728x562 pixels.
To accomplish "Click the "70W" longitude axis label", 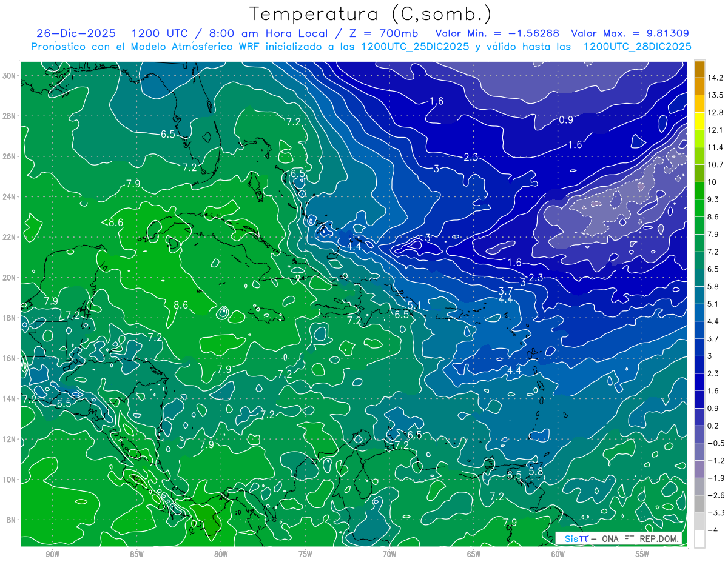I will (389, 554).
